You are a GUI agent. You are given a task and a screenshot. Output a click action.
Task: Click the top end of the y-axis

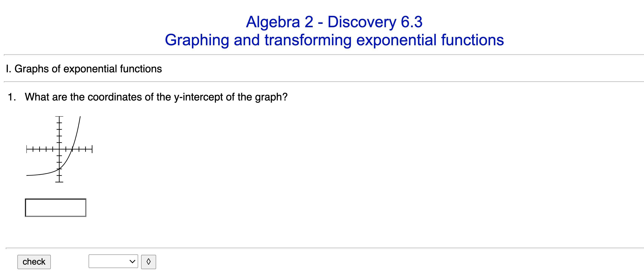tap(59, 117)
